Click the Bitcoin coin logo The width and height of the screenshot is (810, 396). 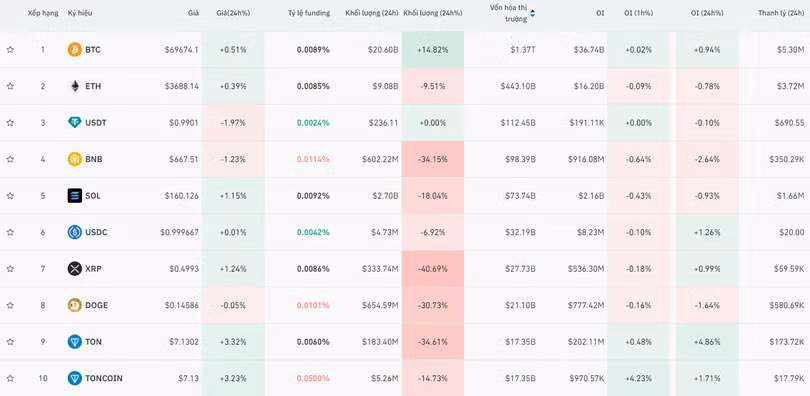point(75,50)
